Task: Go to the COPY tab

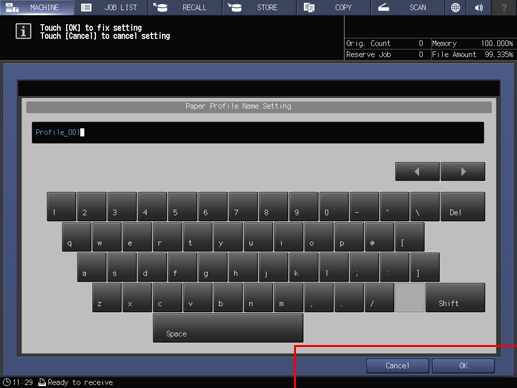Action: tap(333, 7)
